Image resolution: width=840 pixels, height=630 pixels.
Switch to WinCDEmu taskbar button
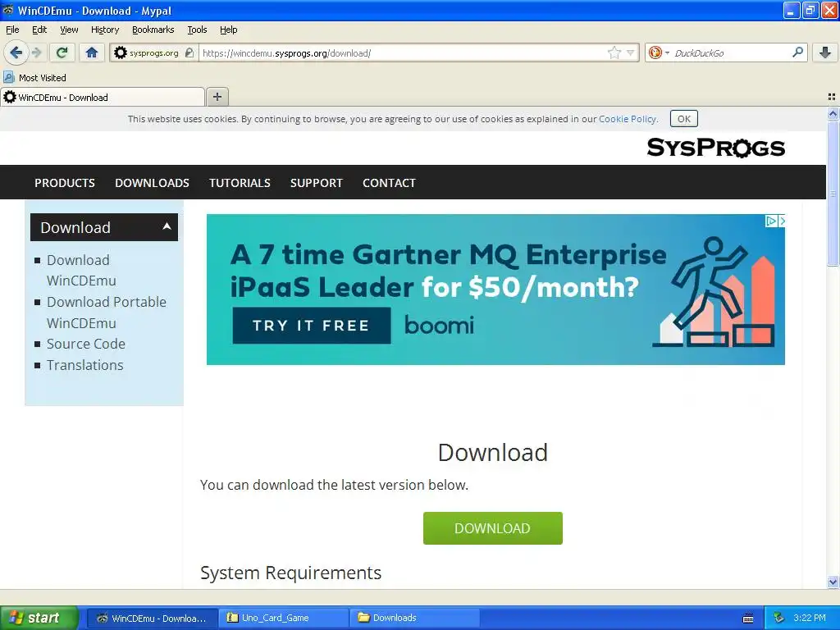152,619
